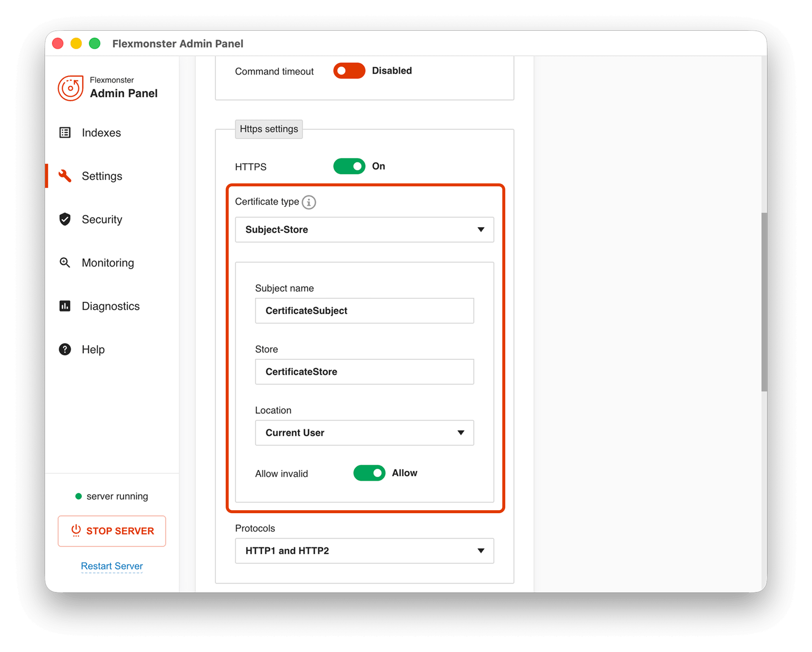Viewport: 812px width, 652px height.
Task: Switch to the Monitoring page
Action: point(108,262)
